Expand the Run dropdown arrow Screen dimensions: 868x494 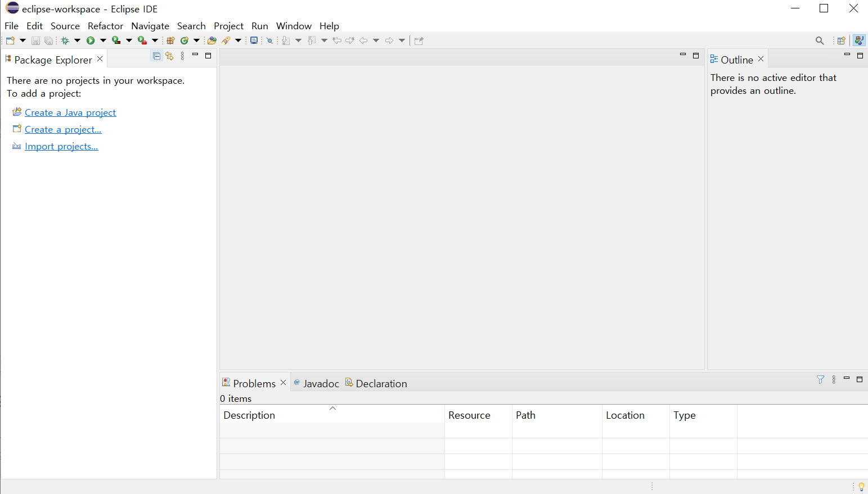coord(103,40)
